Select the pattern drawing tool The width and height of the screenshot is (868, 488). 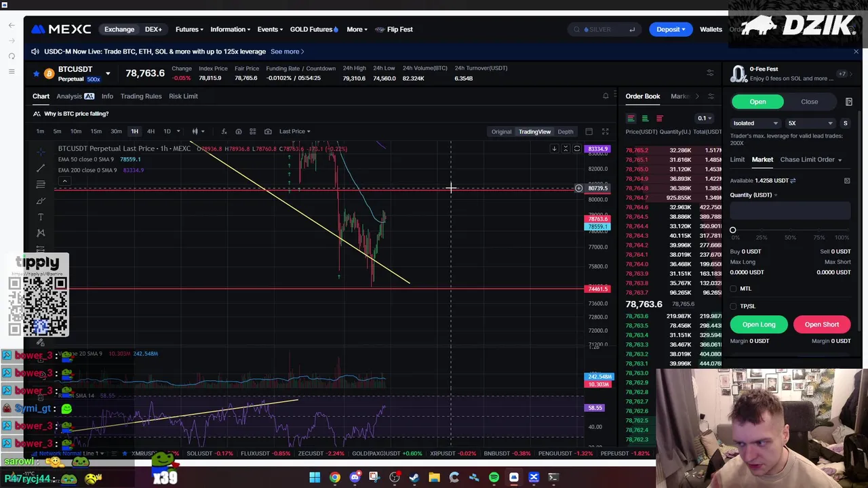pyautogui.click(x=41, y=233)
